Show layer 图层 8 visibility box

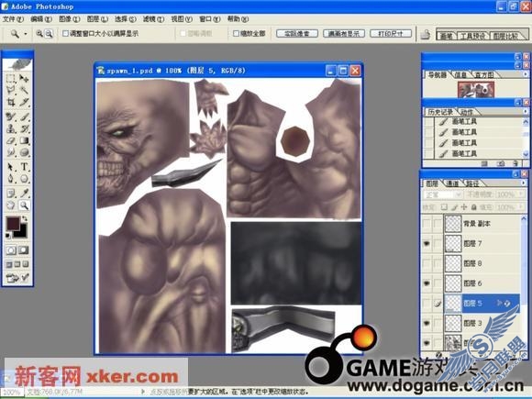427,263
